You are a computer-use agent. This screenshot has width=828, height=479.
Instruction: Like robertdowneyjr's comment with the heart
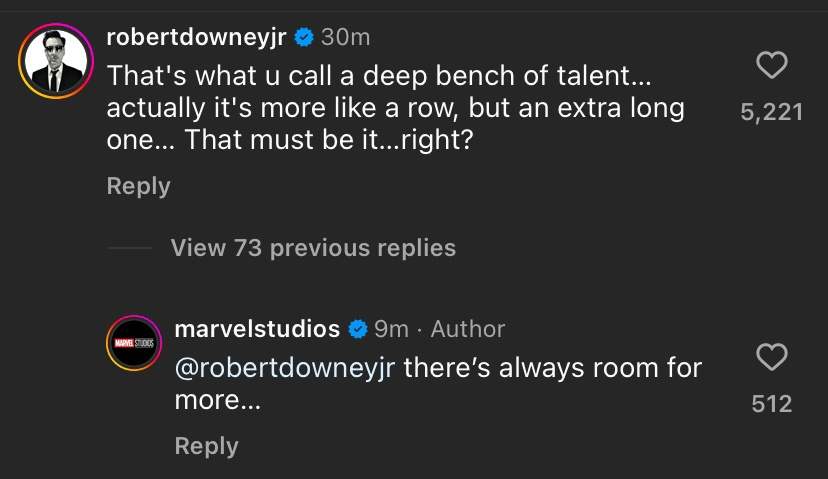(772, 67)
